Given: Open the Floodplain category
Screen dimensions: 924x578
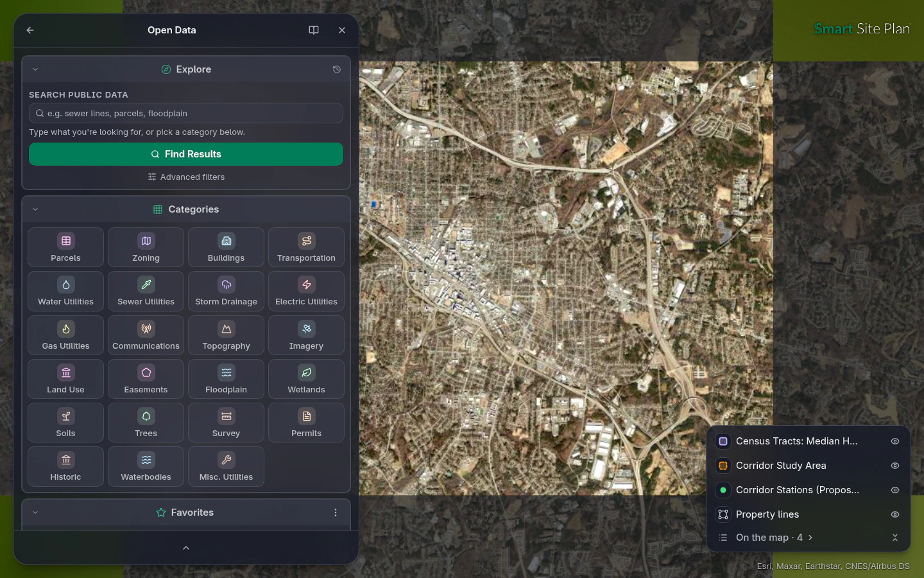Looking at the screenshot, I should coord(226,379).
